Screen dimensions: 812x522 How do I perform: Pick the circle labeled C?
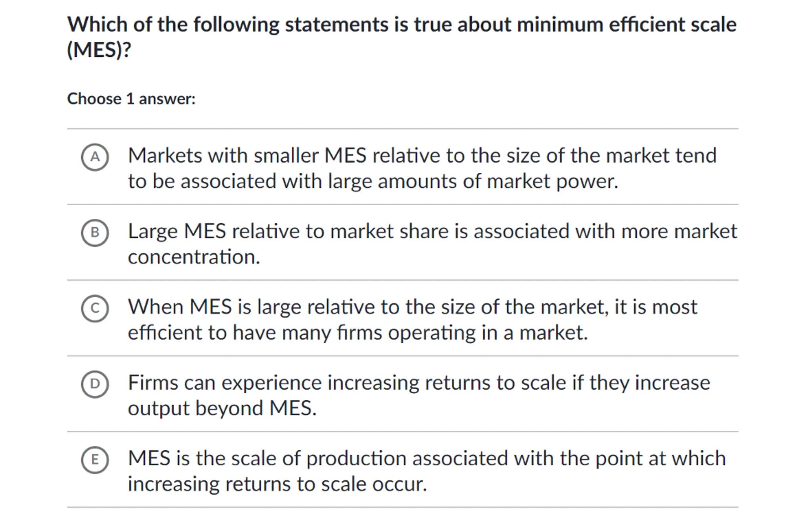(95, 308)
